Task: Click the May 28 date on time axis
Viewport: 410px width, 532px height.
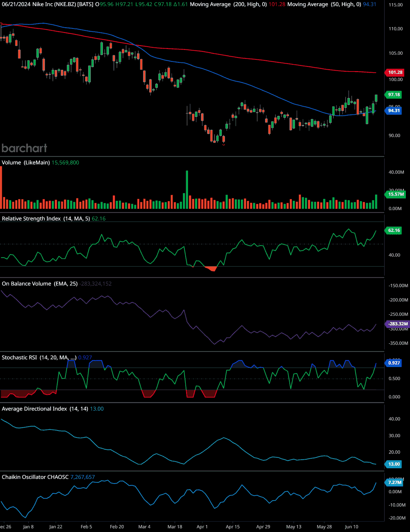Action: point(324,527)
